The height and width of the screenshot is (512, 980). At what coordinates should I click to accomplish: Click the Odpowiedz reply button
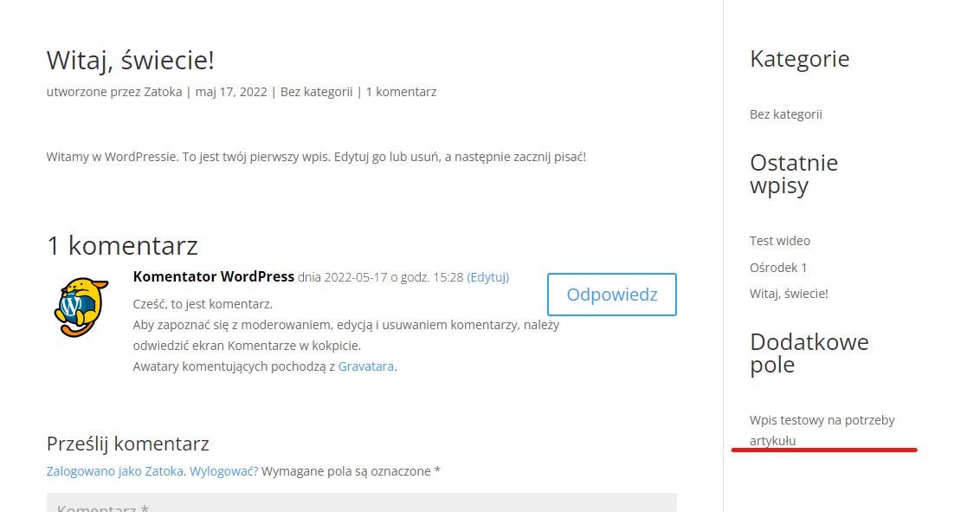point(612,295)
